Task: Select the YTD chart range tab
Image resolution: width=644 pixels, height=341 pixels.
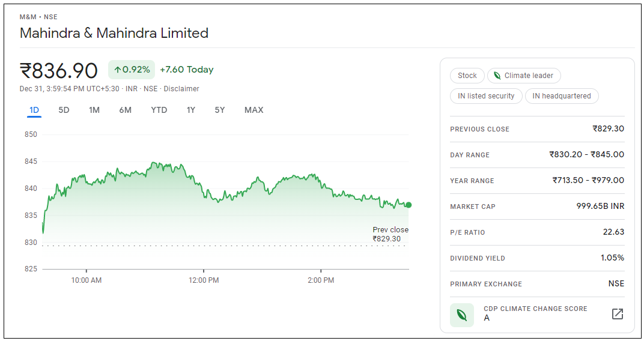Action: coord(159,110)
